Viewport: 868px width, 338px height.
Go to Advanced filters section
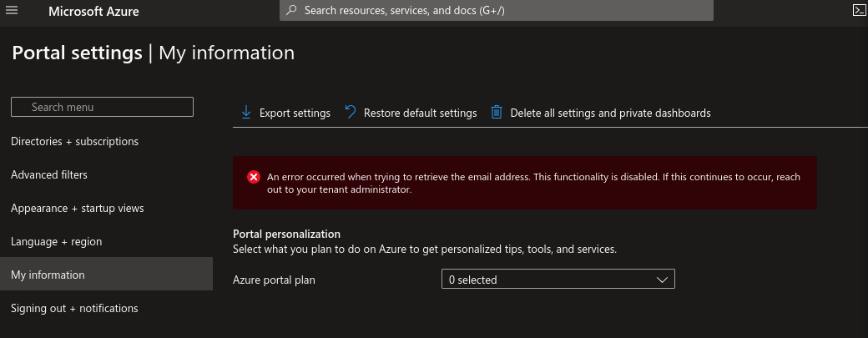(49, 174)
